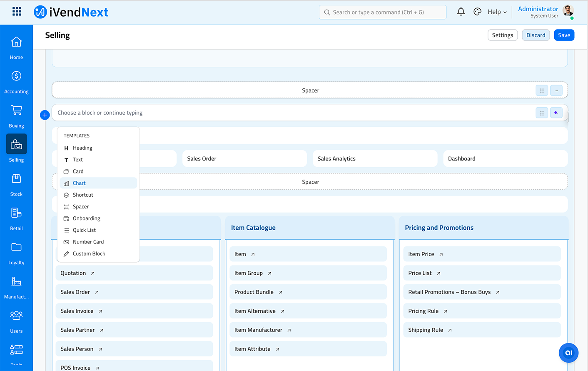588x371 pixels.
Task: Open the apps grid launcher icon
Action: (17, 11)
